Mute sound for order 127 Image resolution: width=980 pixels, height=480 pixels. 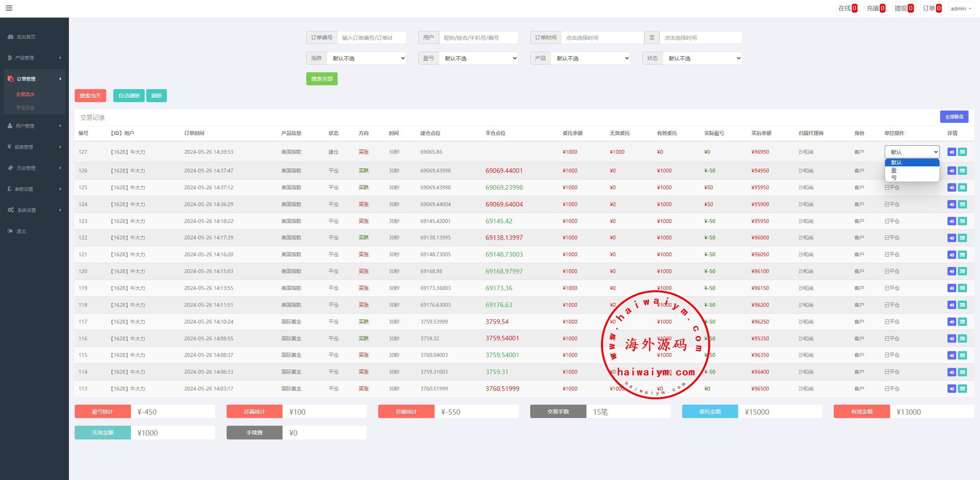point(952,152)
